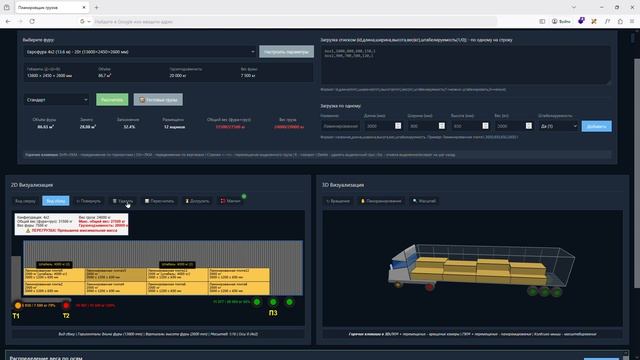Click the Длина (мм) stepper arrows
The height and width of the screenshot is (360, 640).
coord(398,126)
